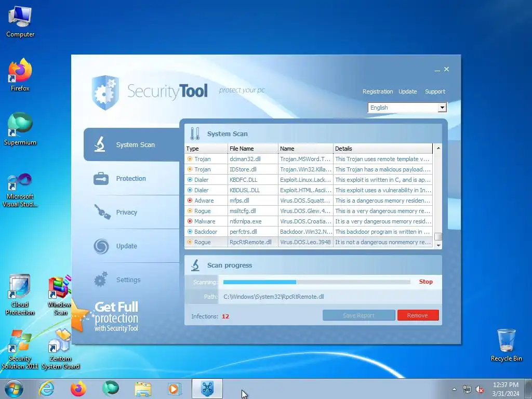Open the Windows Scan desktop shortcut
532x399 pixels.
point(59,295)
